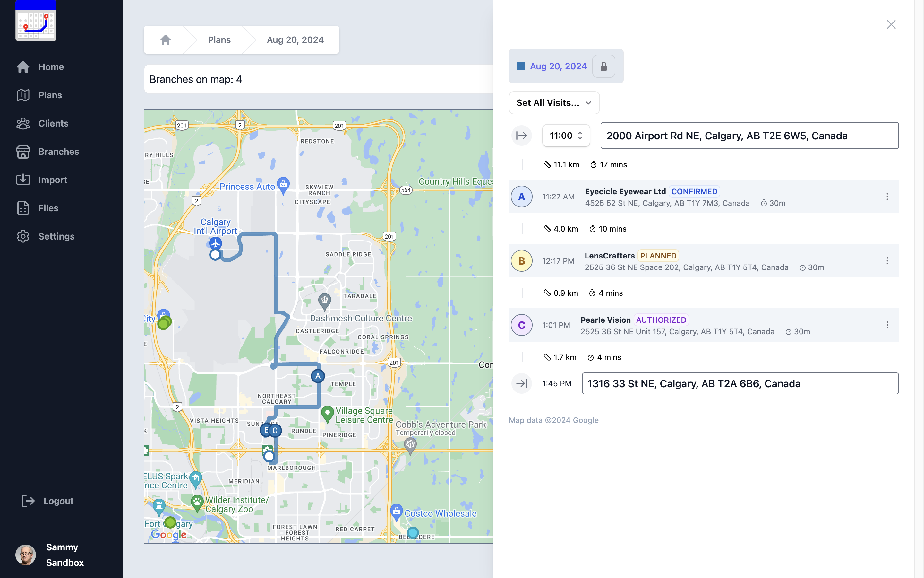The height and width of the screenshot is (578, 924).
Task: Edit the 1316 33 St NE end address
Action: tap(740, 383)
